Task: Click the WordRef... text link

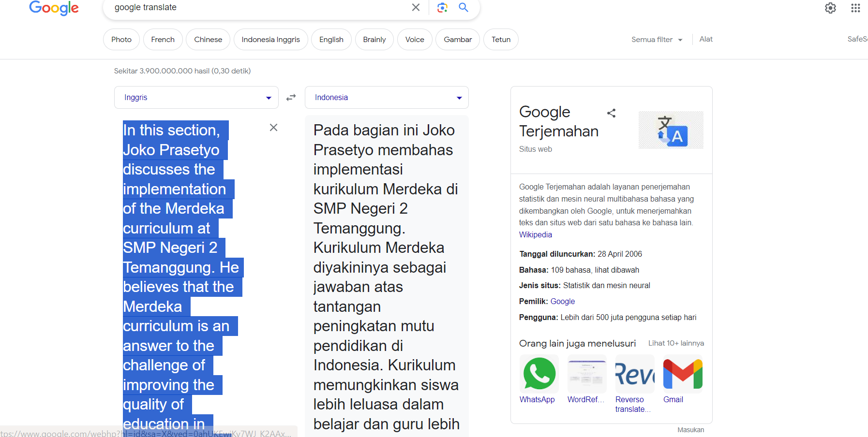Action: click(x=586, y=399)
